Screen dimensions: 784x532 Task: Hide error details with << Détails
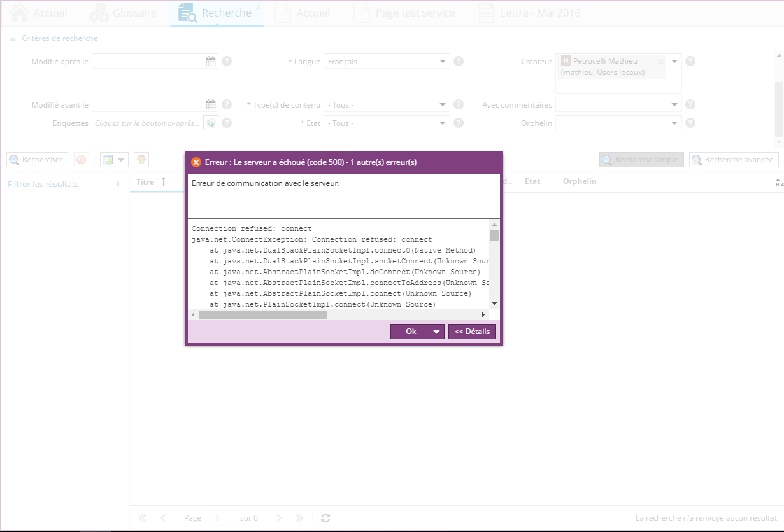point(472,332)
